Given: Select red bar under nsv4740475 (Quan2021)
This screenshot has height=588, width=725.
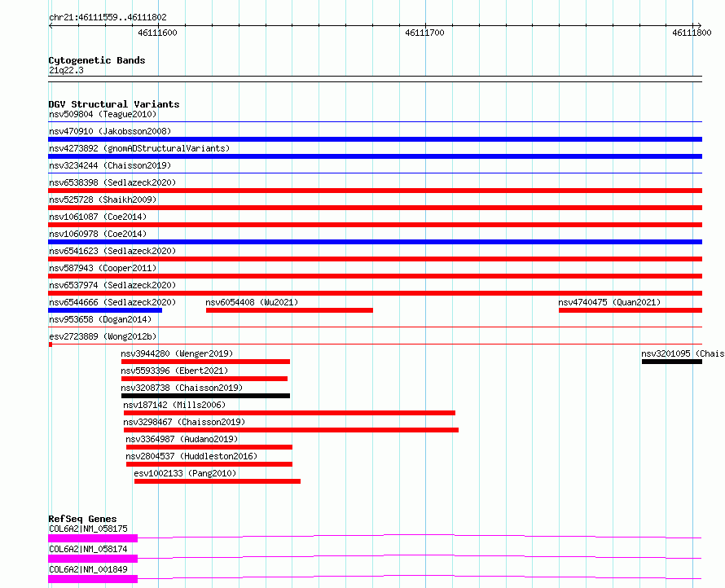Looking at the screenshot, I should point(631,310).
